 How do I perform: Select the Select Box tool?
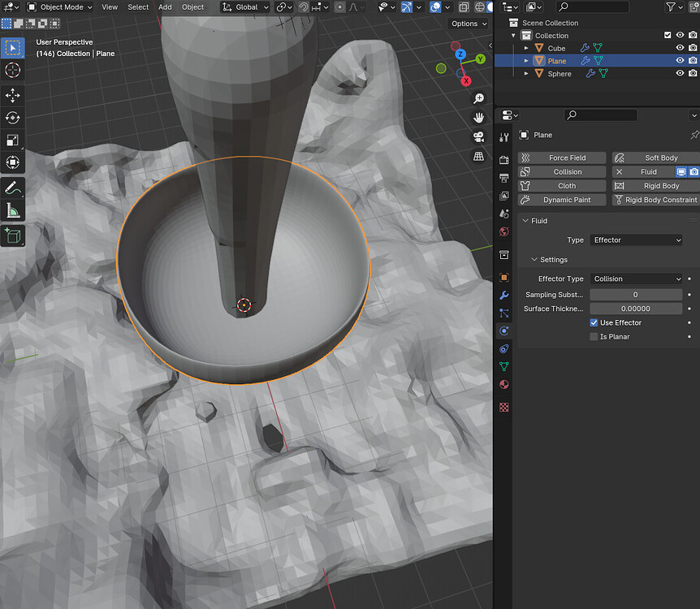click(x=12, y=48)
